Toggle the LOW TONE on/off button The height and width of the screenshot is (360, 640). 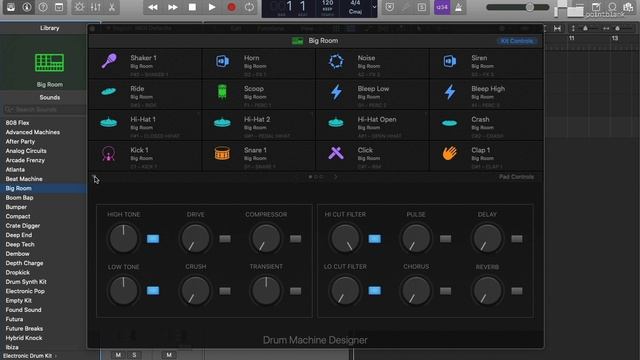[153, 291]
